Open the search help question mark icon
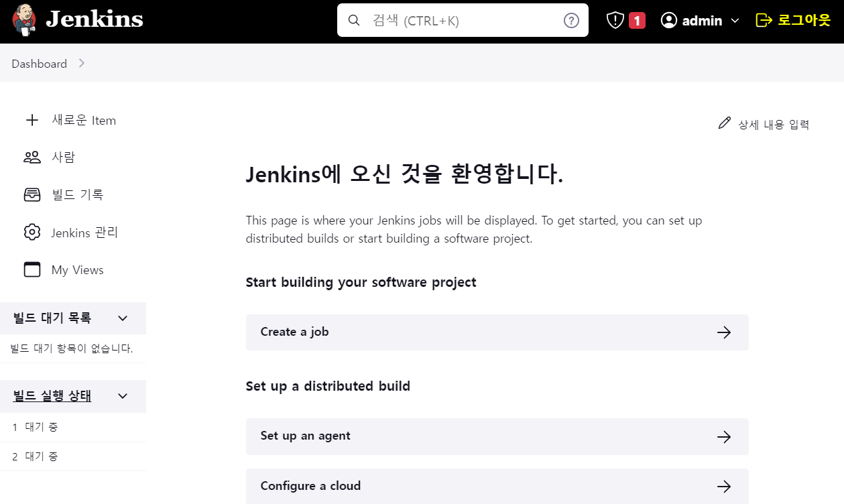Screen dimensions: 844x504 (x=571, y=20)
